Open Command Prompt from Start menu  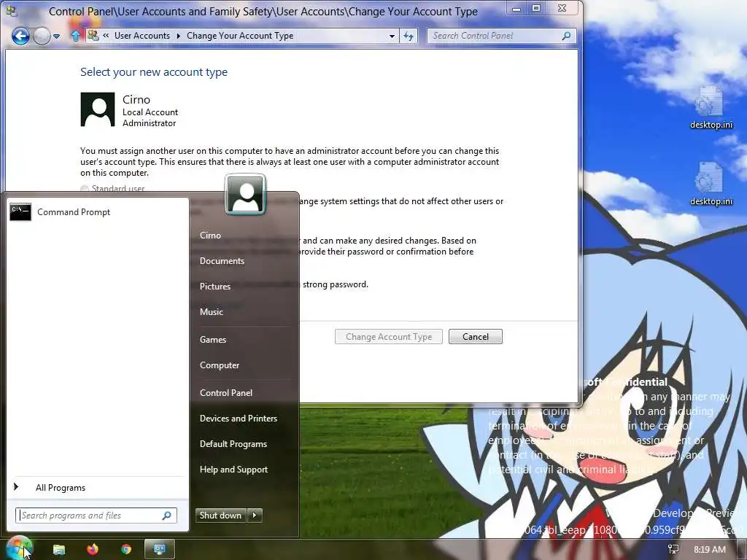(98, 212)
